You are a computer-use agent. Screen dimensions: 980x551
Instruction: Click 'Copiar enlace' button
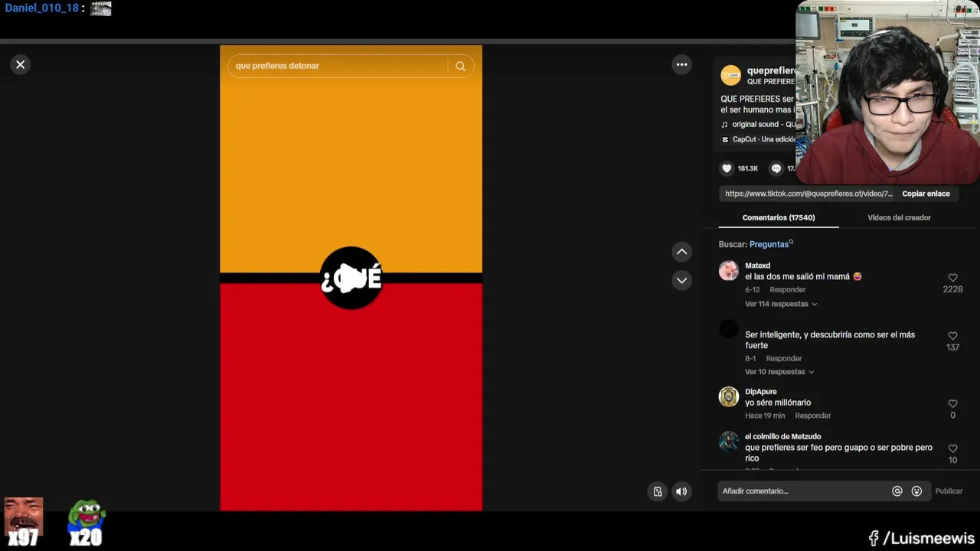tap(926, 194)
